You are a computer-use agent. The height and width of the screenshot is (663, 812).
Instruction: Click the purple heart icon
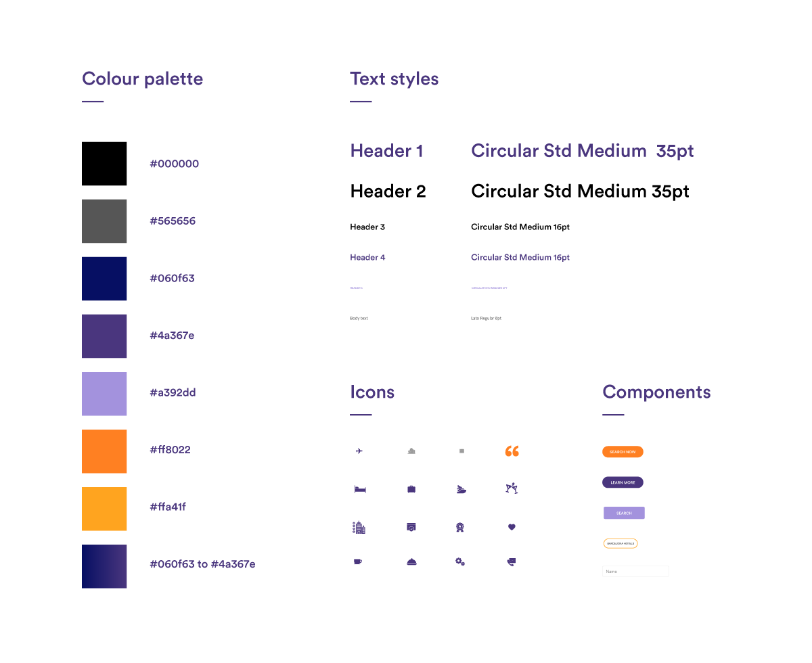point(512,527)
